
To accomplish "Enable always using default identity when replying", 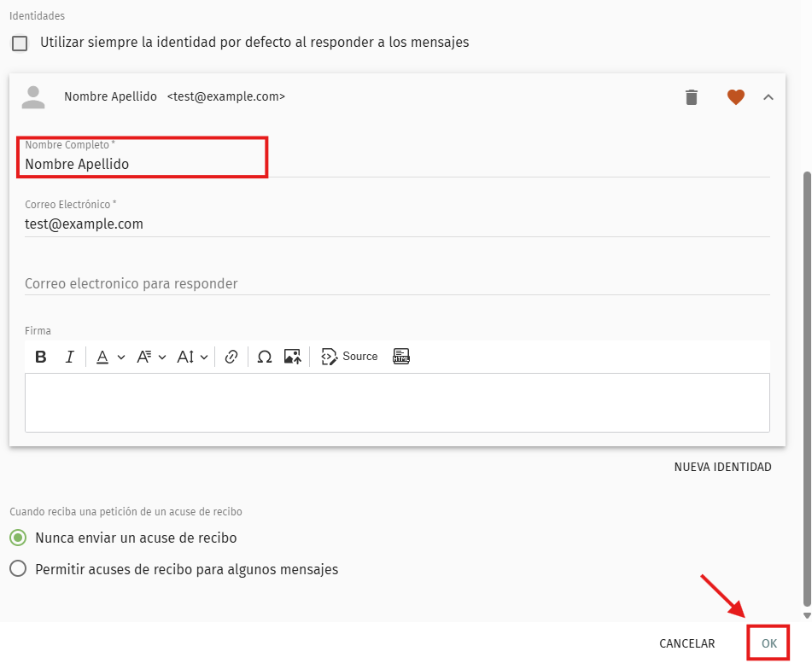I will [20, 43].
